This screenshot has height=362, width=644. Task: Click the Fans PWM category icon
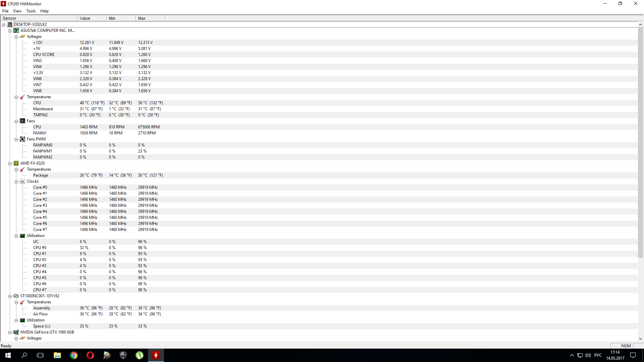click(x=22, y=139)
